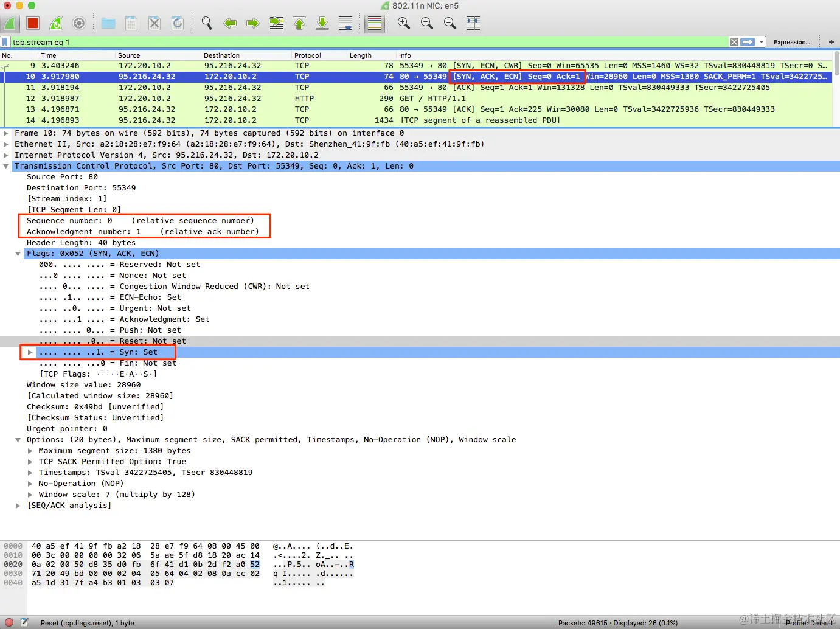Expand the Frame 10 tree row

(x=6, y=133)
